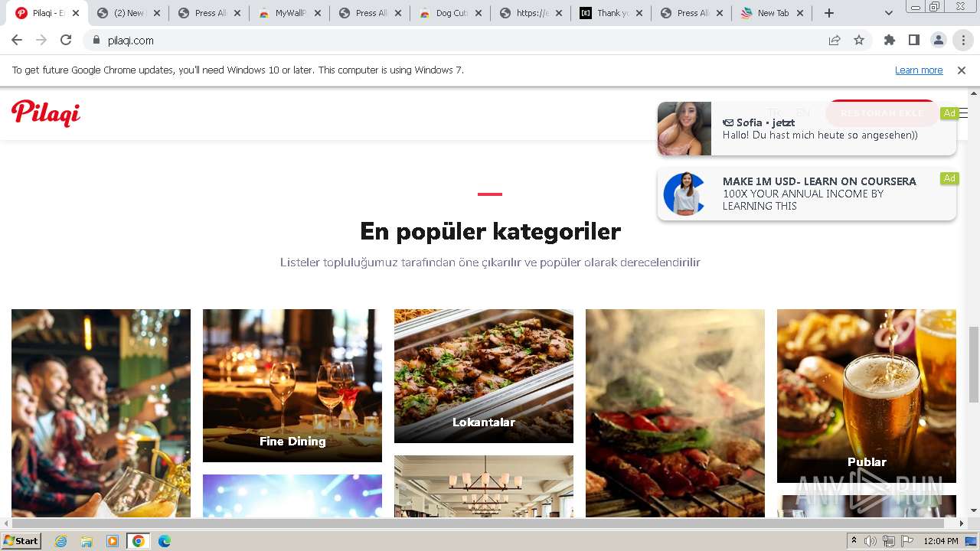Click the En popüler kategoriler heading
Image resolution: width=980 pixels, height=551 pixels.
(490, 231)
